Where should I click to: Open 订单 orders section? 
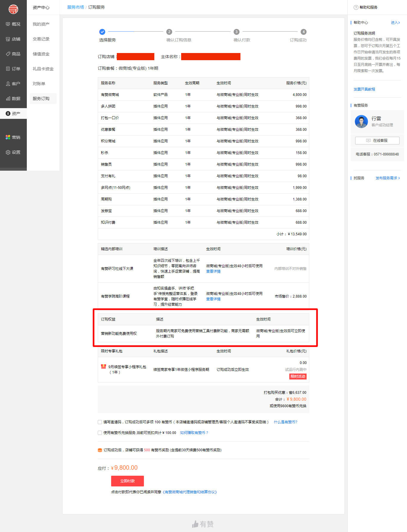[x=13, y=69]
